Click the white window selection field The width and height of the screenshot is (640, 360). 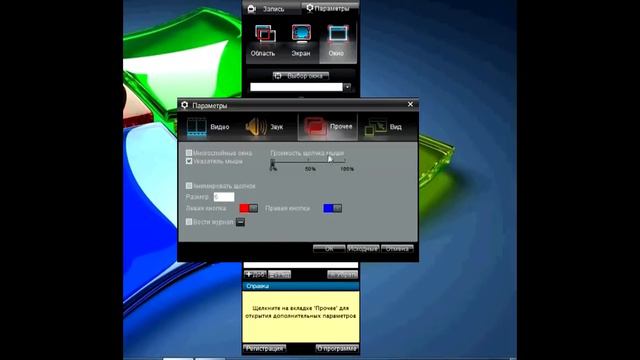click(x=296, y=87)
